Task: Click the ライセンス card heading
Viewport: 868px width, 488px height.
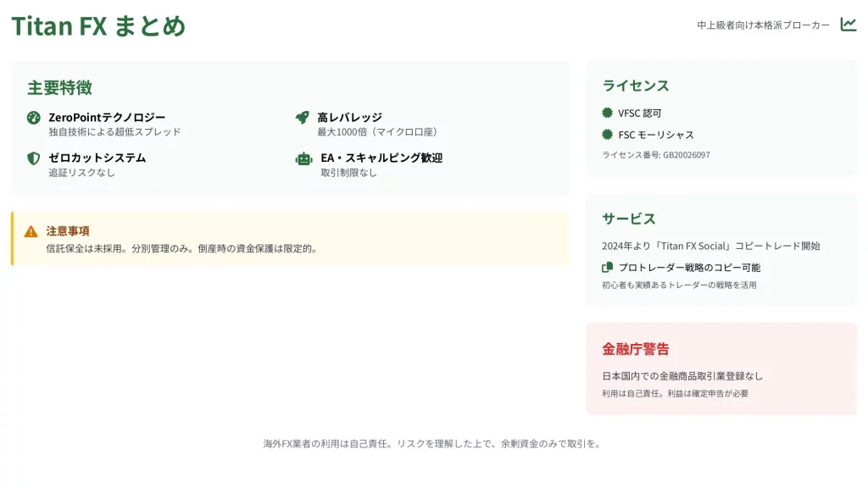Action: (636, 86)
